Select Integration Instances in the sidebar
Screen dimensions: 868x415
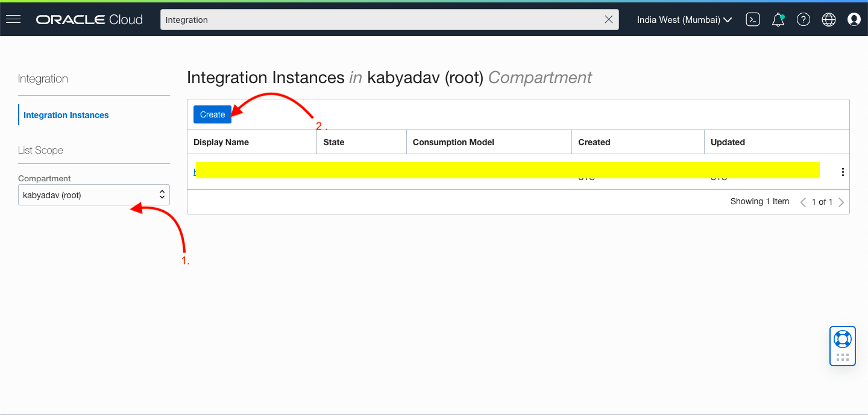pyautogui.click(x=65, y=115)
